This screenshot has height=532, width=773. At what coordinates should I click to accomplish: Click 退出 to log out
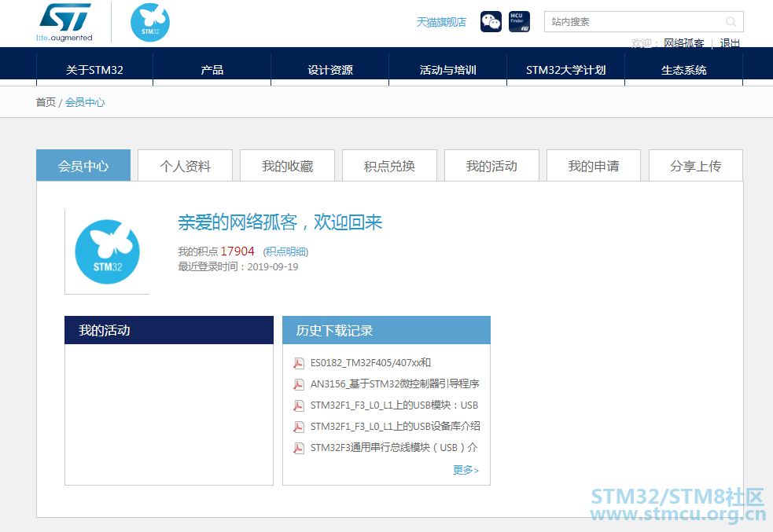[730, 43]
